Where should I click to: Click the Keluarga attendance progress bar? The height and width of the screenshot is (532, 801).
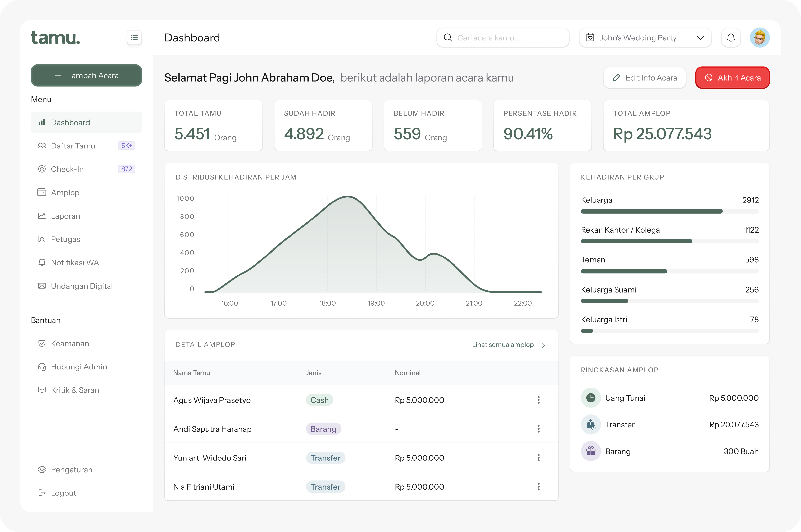(669, 211)
